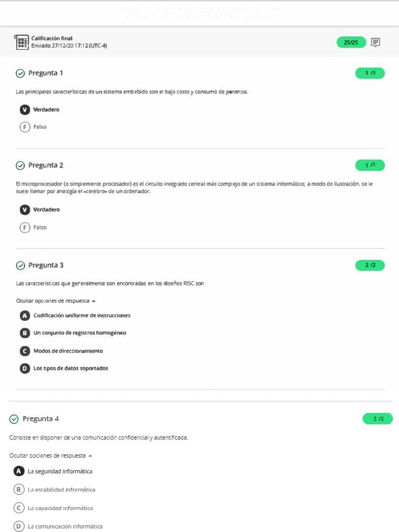Open the feedback comment icon
The image size is (399, 532).
376,43
